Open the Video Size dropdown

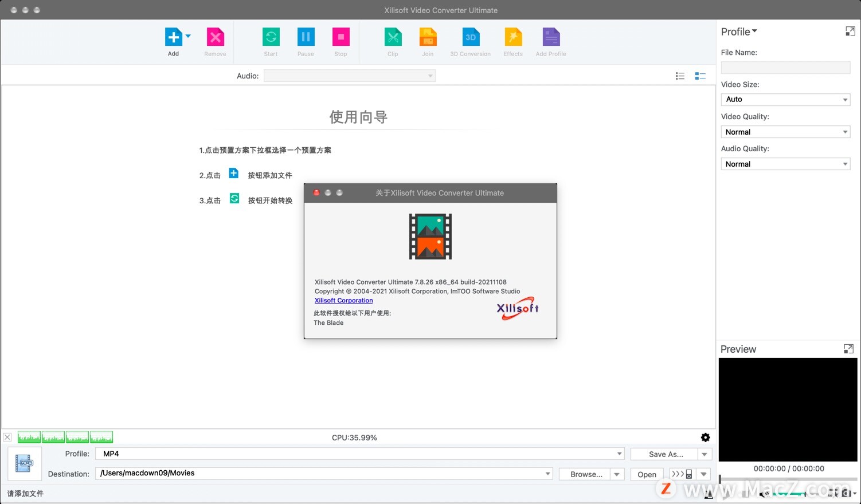(x=785, y=100)
